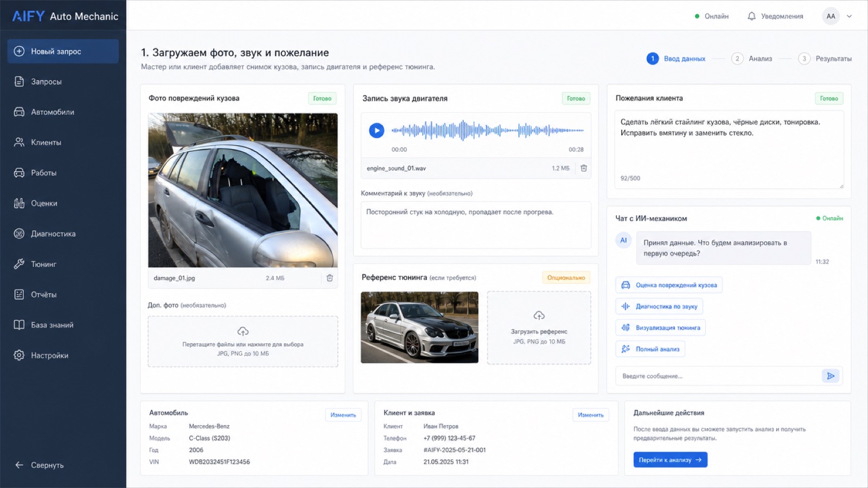Play the engine sound recording

pos(376,130)
